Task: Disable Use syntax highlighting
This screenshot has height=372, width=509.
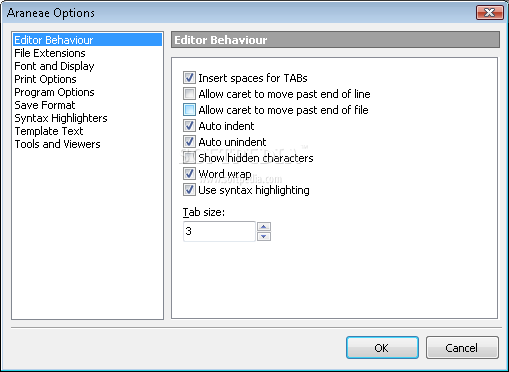Action: (x=189, y=190)
